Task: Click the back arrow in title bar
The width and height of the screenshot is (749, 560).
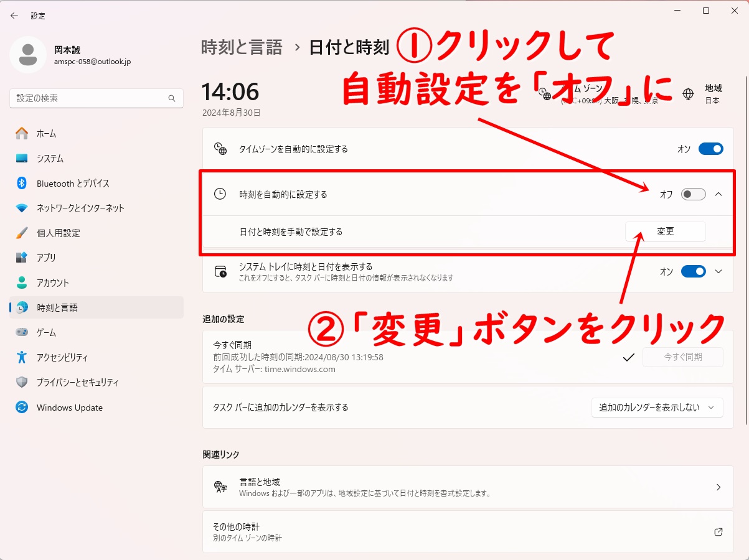Action: pos(14,16)
